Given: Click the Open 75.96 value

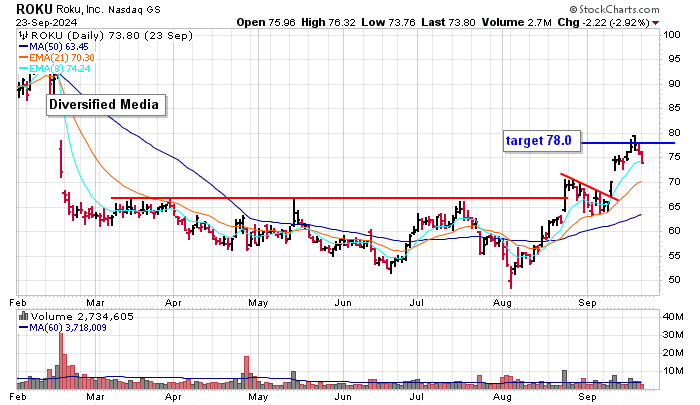Looking at the screenshot, I should (266, 22).
